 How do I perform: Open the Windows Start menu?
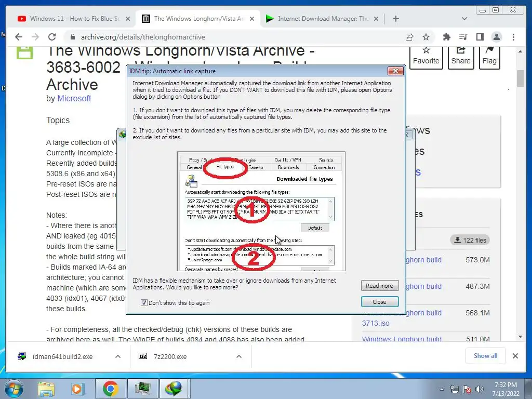point(14,389)
